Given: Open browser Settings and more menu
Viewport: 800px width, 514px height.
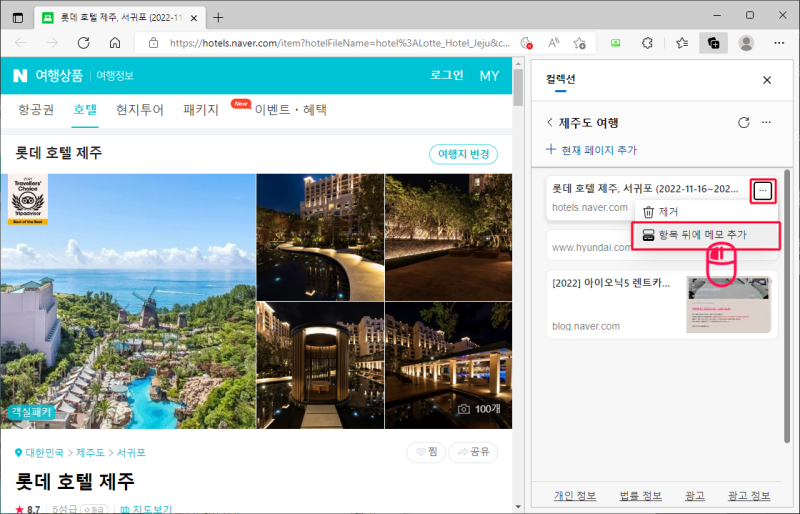Looking at the screenshot, I should click(x=779, y=43).
